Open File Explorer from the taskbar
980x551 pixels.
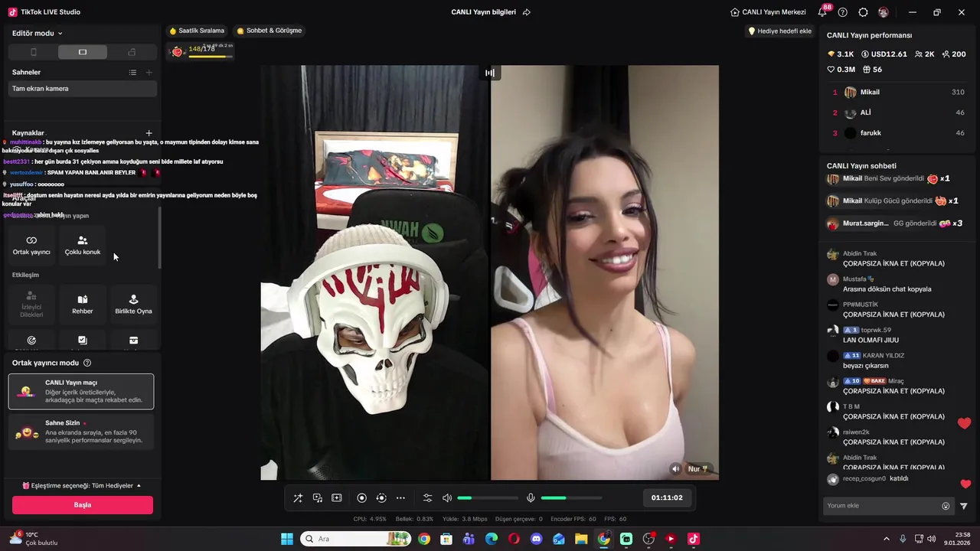coord(581,539)
